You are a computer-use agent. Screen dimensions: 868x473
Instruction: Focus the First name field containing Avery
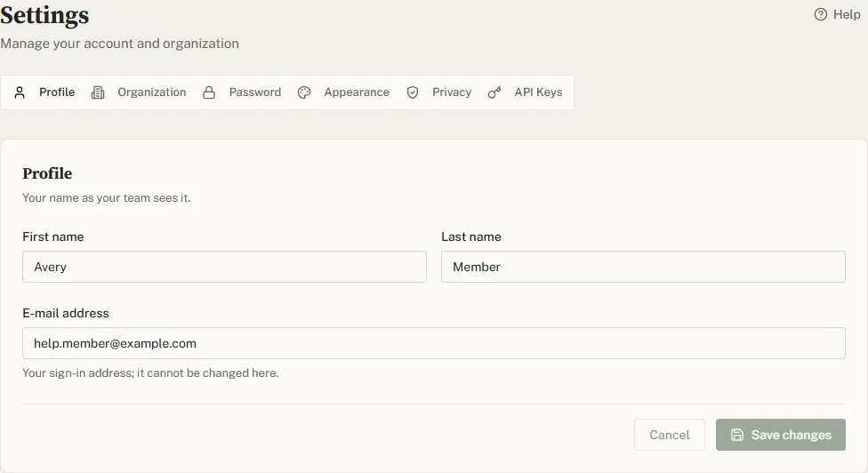[x=224, y=267]
